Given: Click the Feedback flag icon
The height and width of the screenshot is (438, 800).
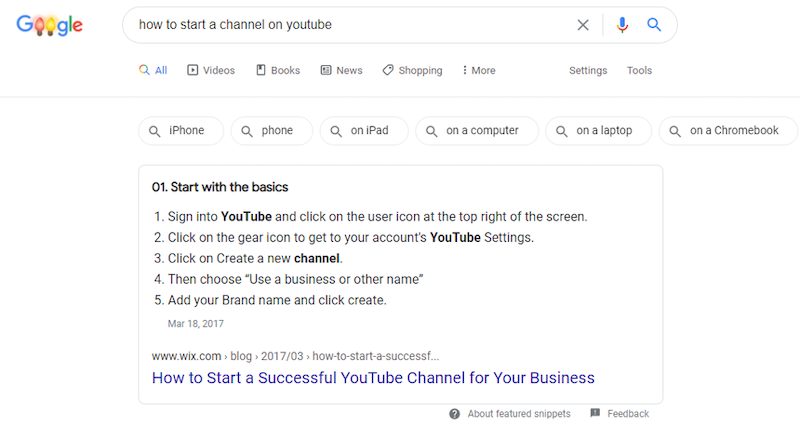Looking at the screenshot, I should [x=595, y=414].
